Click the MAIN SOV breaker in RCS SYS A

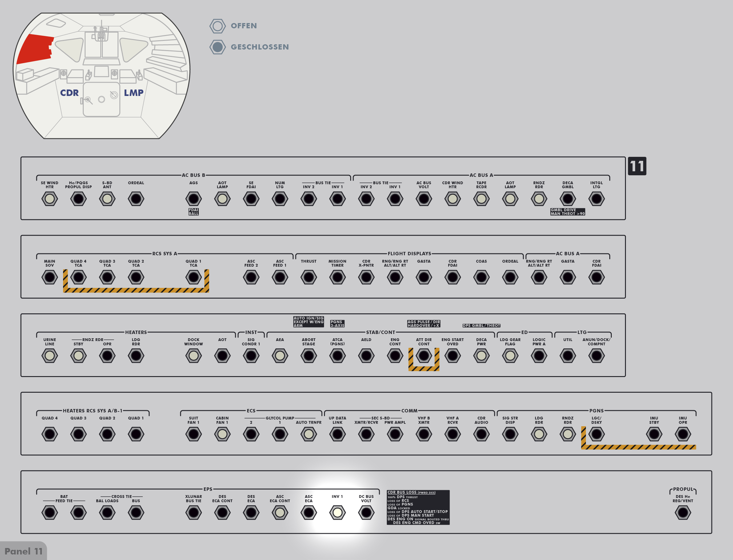pos(50,277)
